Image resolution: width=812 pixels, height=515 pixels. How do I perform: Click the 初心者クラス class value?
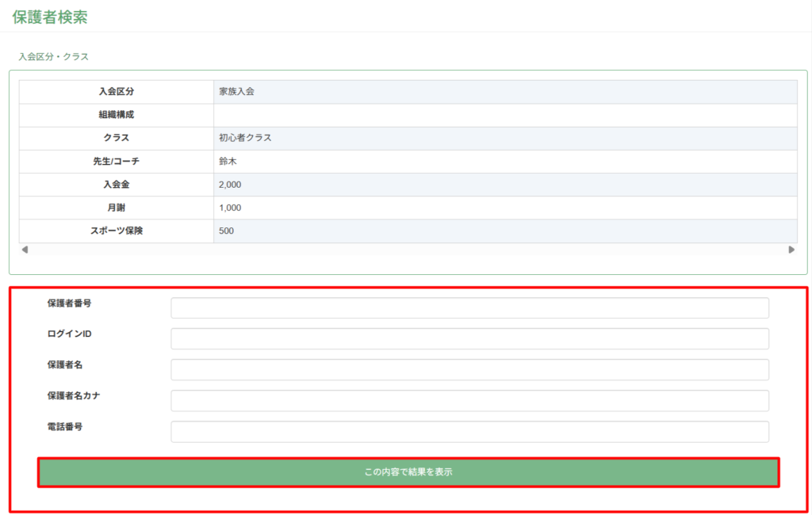(245, 138)
